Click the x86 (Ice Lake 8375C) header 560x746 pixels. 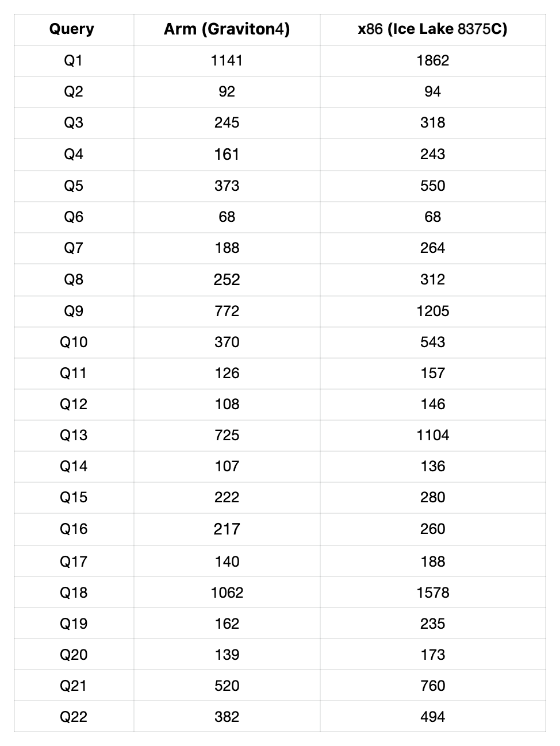click(432, 29)
